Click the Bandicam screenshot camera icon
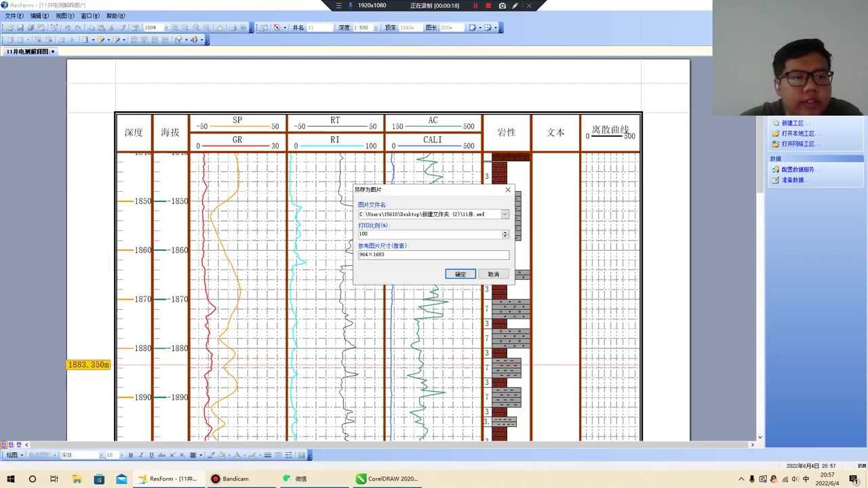 pos(502,5)
